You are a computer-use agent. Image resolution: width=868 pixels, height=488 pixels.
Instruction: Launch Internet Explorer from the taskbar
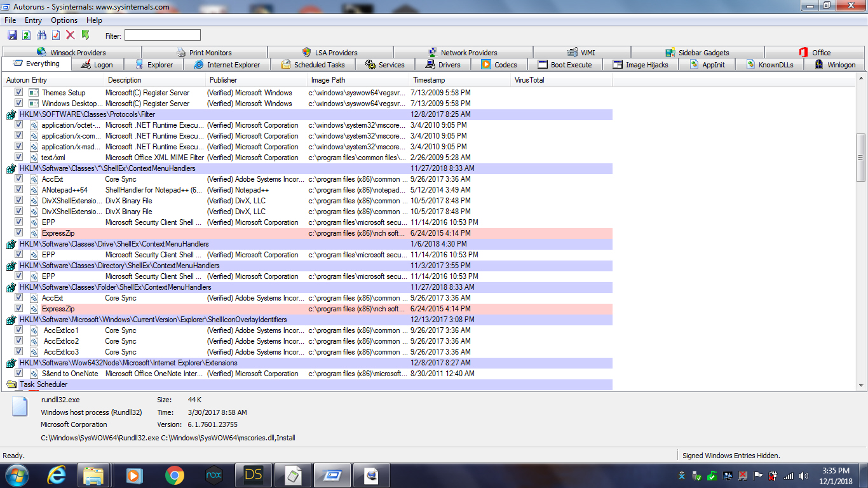pyautogui.click(x=57, y=475)
